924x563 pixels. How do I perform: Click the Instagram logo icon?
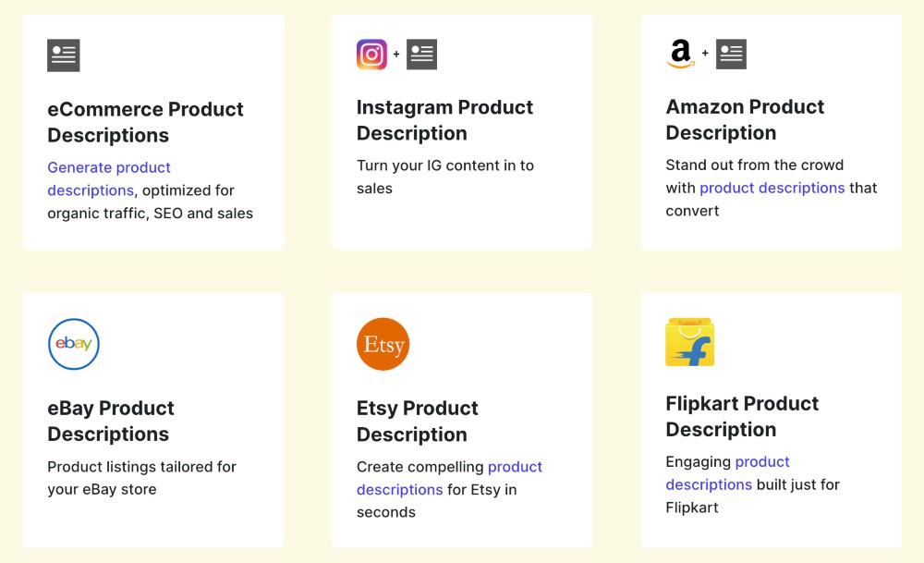(371, 55)
